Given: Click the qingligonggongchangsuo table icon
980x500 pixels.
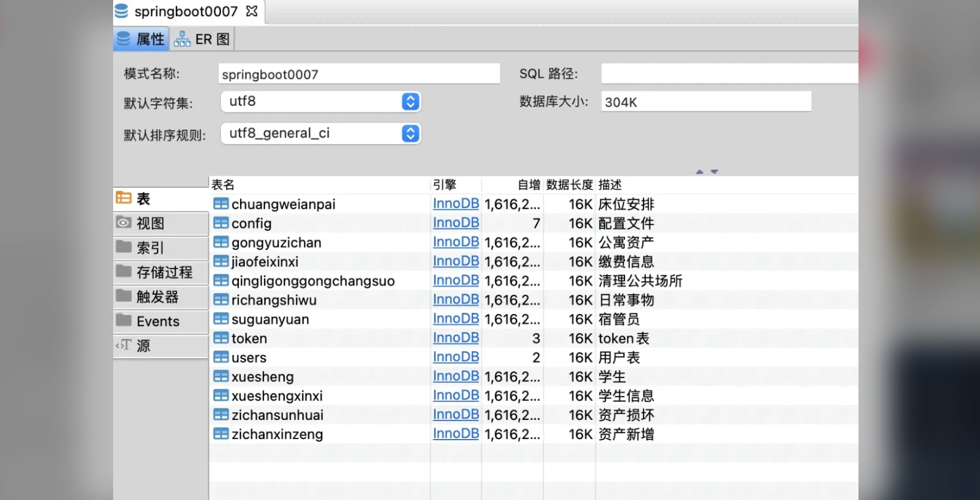Looking at the screenshot, I should click(x=221, y=281).
